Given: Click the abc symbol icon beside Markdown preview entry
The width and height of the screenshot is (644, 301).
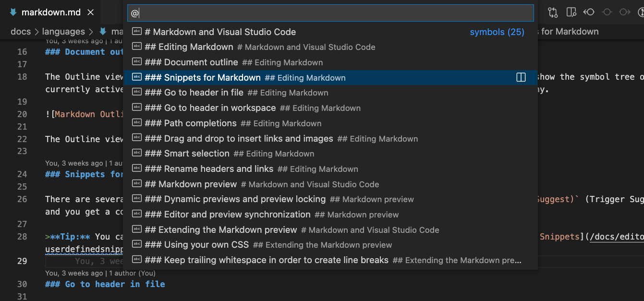Looking at the screenshot, I should (137, 184).
